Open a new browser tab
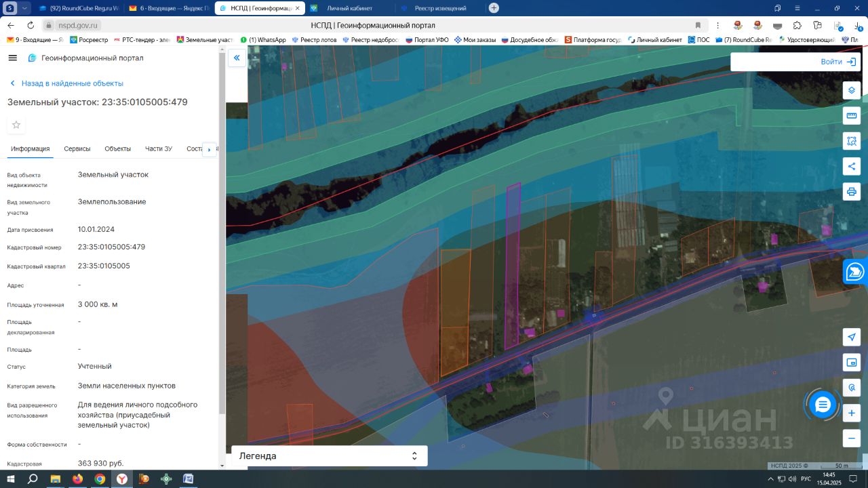This screenshot has width=868, height=488. click(x=494, y=8)
